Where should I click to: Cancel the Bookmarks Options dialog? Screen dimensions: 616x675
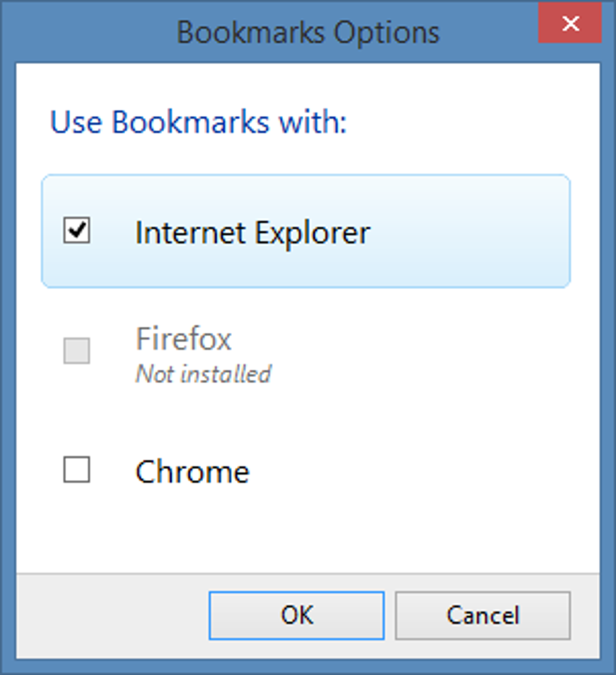483,615
